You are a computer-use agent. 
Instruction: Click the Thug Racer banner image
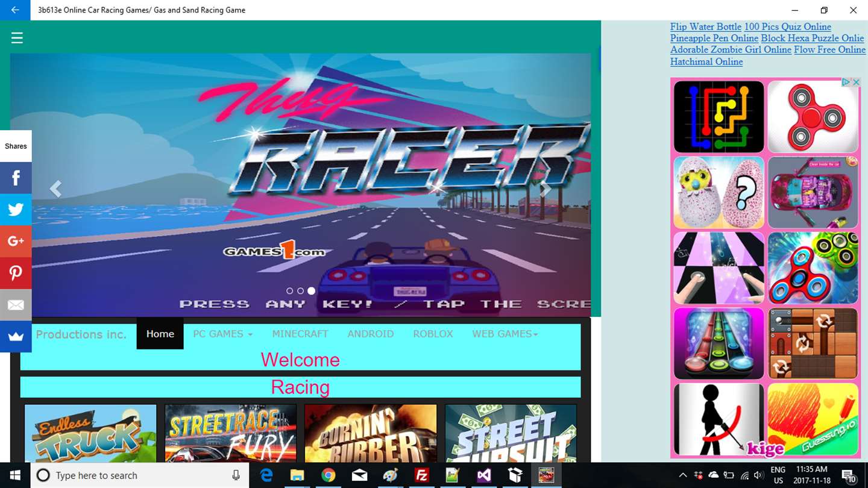pos(300,184)
